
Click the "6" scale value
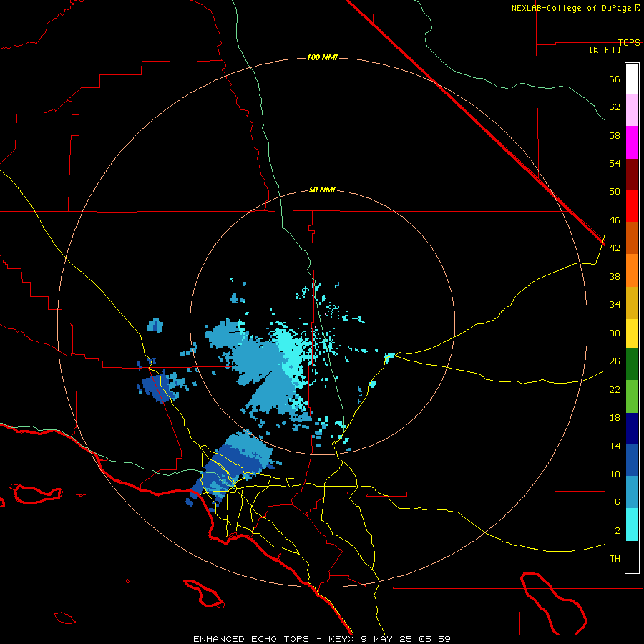coord(618,502)
